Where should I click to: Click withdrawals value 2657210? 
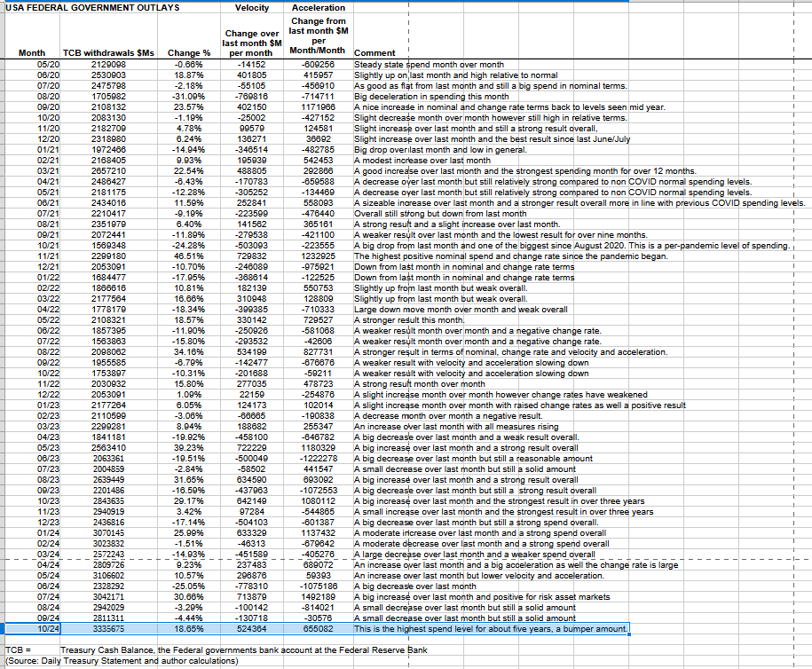point(108,171)
